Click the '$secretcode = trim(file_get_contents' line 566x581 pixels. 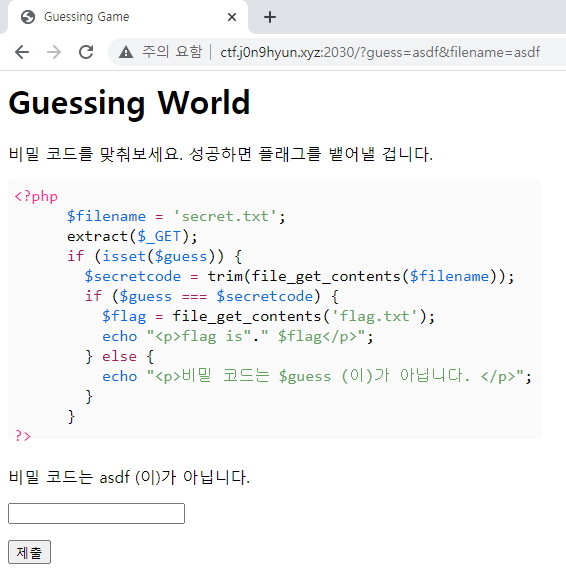click(x=300, y=276)
